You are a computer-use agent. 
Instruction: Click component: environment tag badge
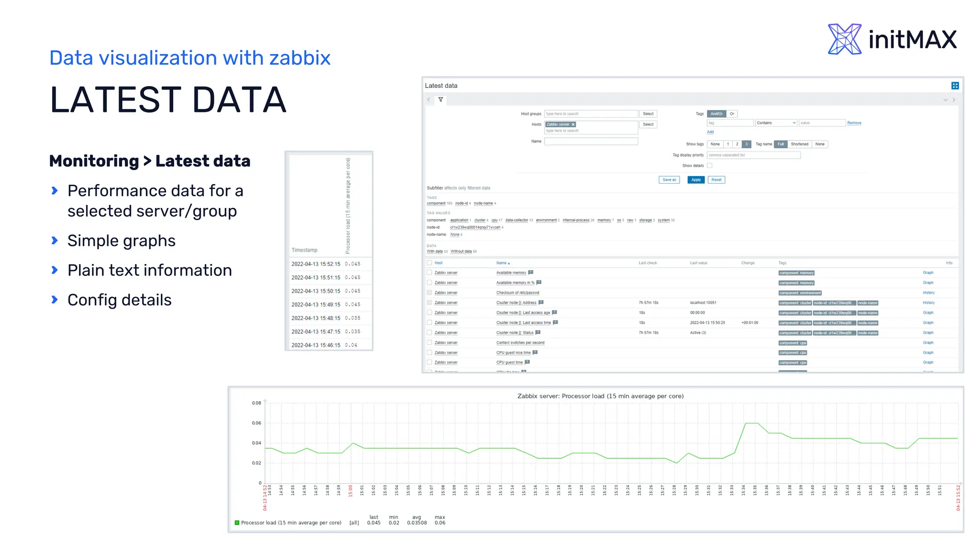click(800, 293)
